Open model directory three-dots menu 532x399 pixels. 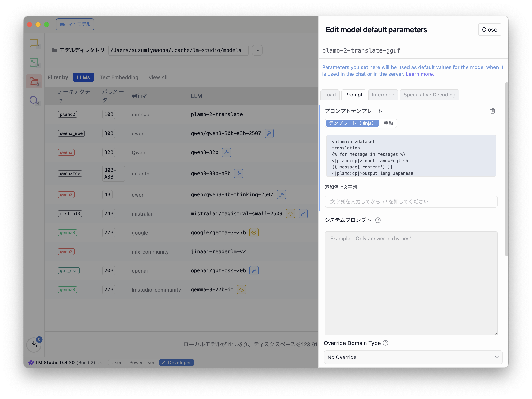257,50
